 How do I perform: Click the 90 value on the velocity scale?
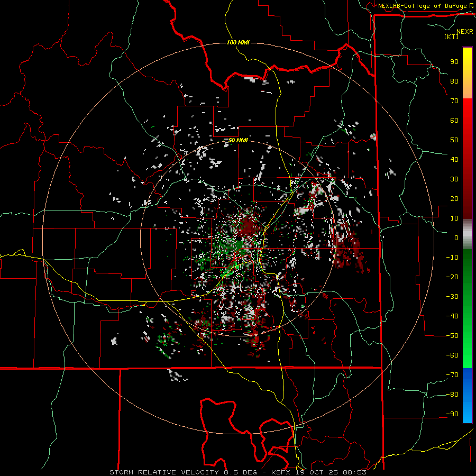[454, 62]
